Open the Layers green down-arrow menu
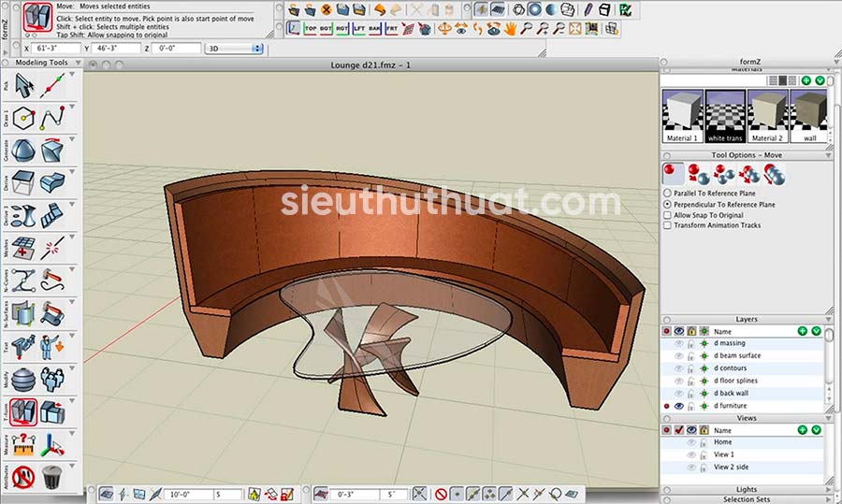The height and width of the screenshot is (504, 842). pos(816,331)
